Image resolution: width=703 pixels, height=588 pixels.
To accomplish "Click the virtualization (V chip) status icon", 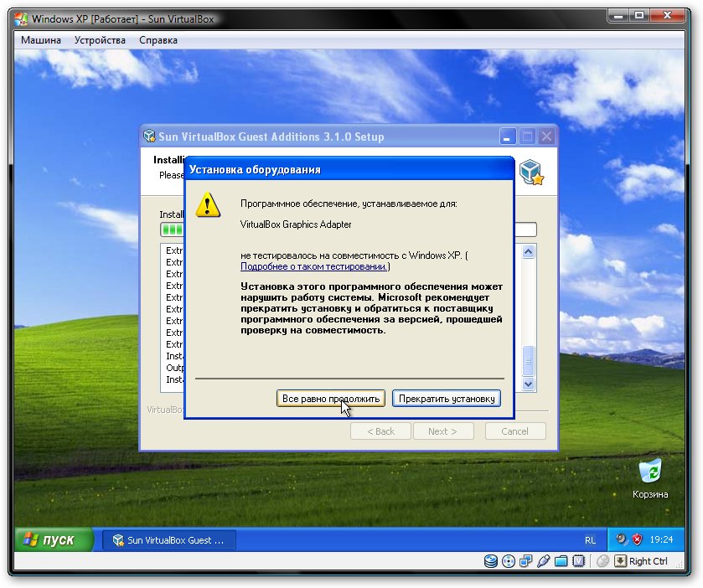I will 579,561.
